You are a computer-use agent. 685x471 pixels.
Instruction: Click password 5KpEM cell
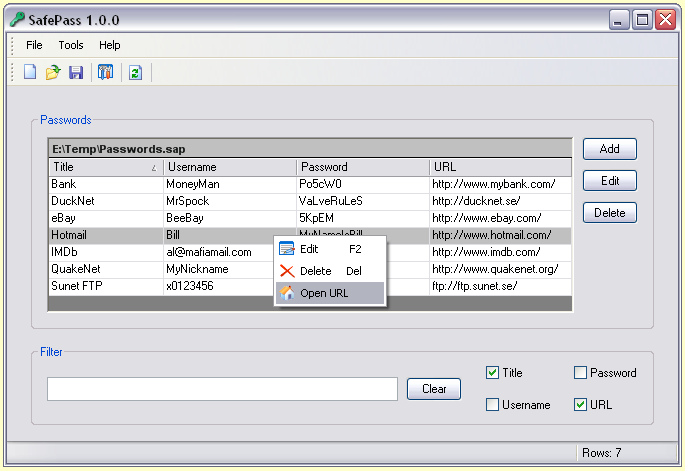click(x=363, y=218)
